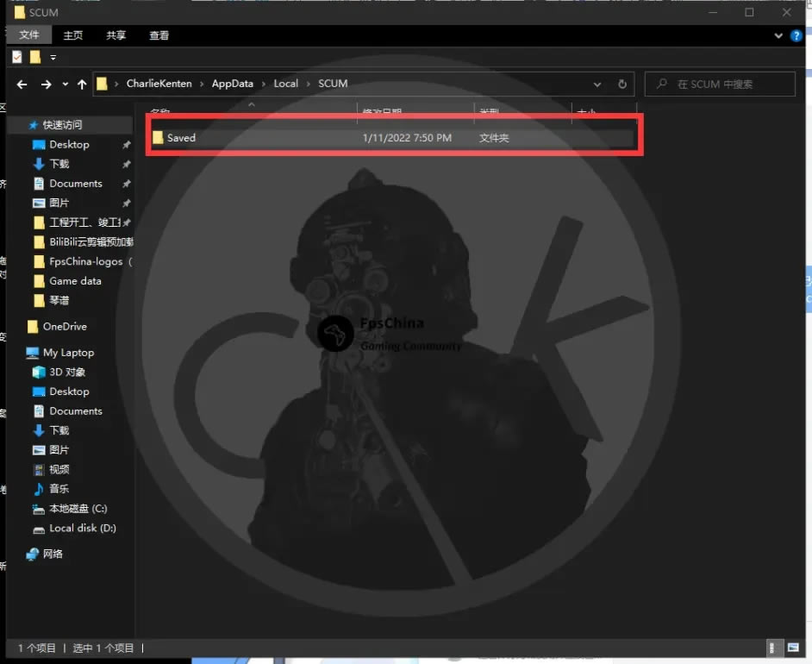The width and height of the screenshot is (812, 664).
Task: Open the blue Help question mark
Action: 796,35
